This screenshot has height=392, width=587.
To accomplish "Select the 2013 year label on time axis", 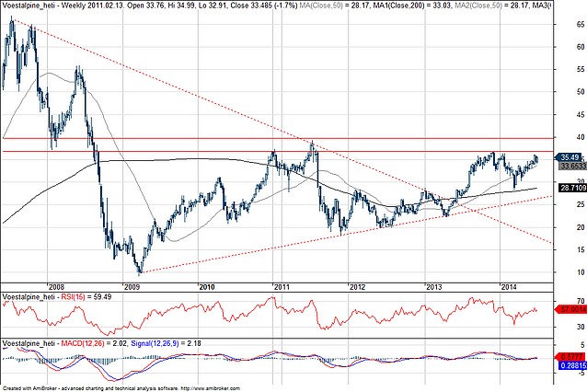I will [x=434, y=287].
